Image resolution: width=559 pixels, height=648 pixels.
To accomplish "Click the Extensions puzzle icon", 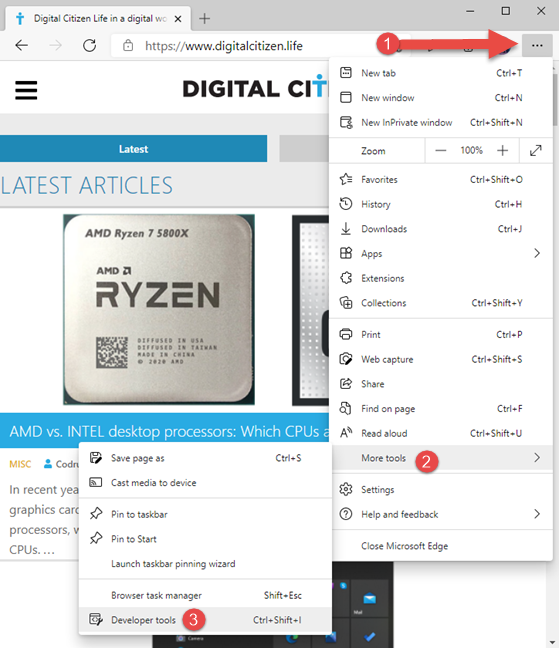I will 346,278.
